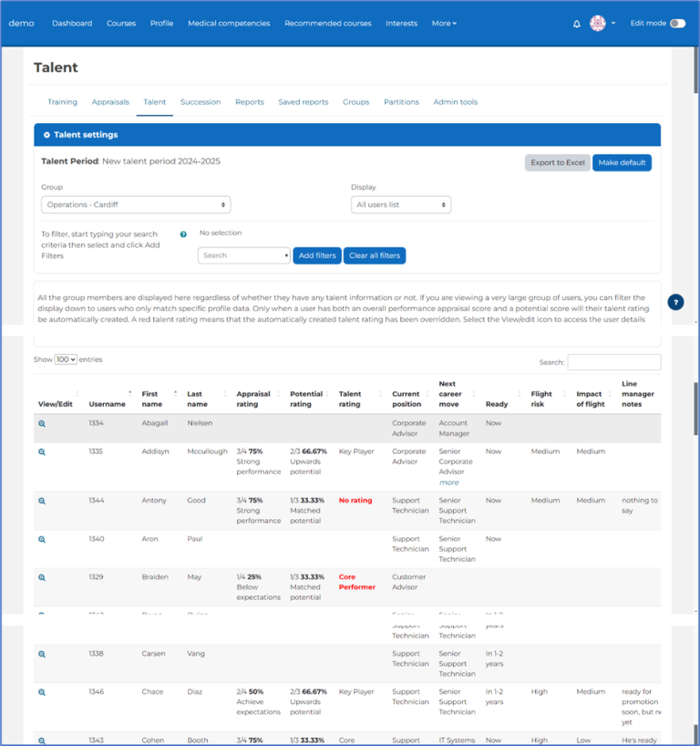Switch to the Appraisals tab
Screen dimensions: 700x746
coord(110,102)
